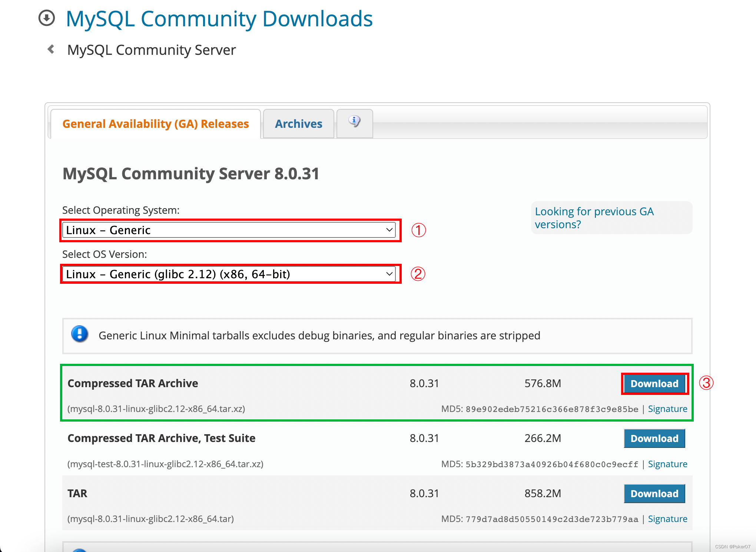Click the 858.2M size value
756x552 pixels.
click(x=543, y=493)
